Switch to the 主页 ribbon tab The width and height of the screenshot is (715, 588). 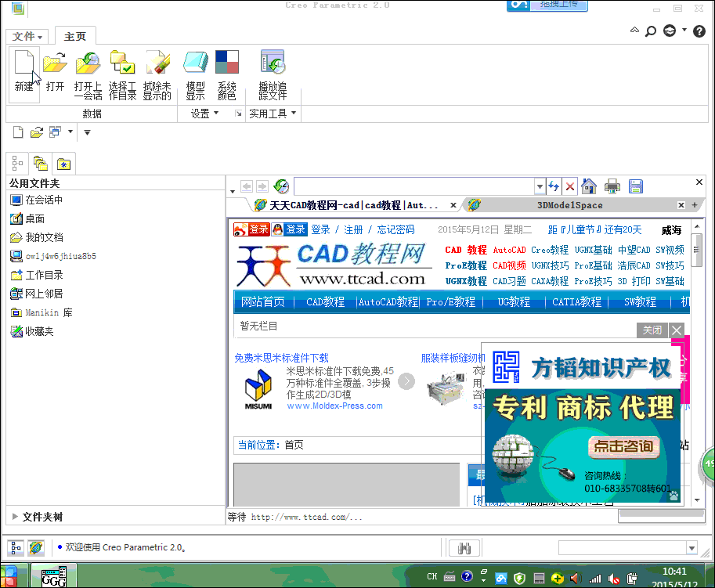point(74,36)
